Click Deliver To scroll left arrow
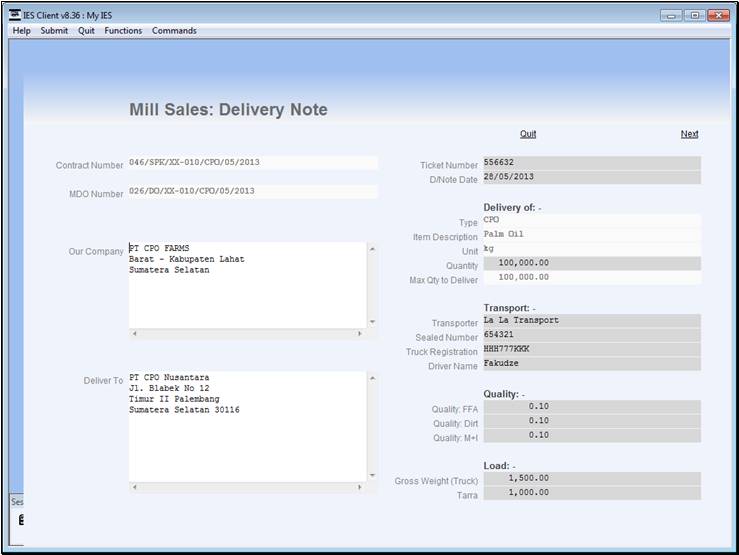The width and height of the screenshot is (739, 555). 135,487
